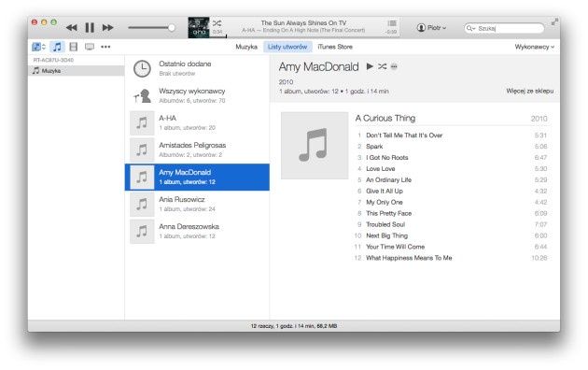Select Muzyka in the shared library sidebar
588x370 pixels.
(x=77, y=71)
